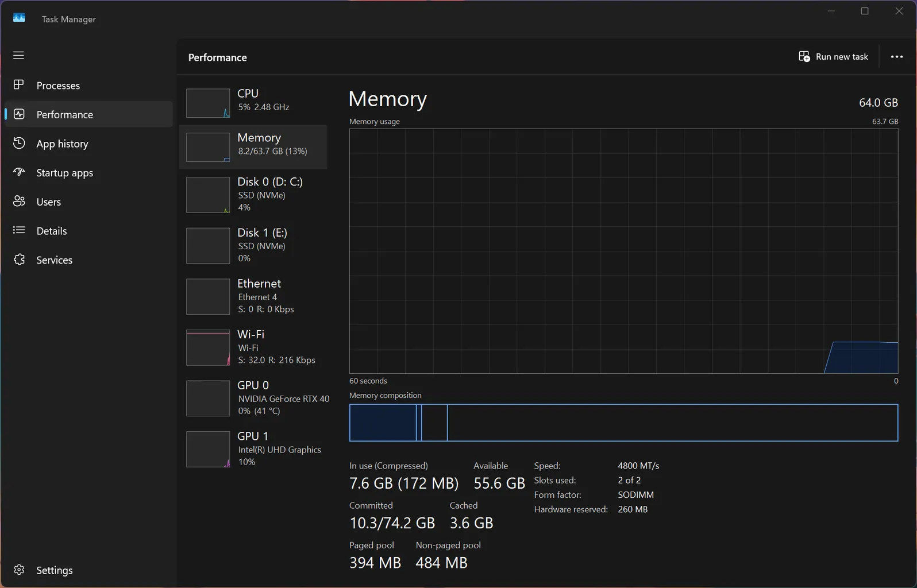Open App history via its clock icon
Image resolution: width=917 pixels, height=588 pixels.
pos(19,143)
